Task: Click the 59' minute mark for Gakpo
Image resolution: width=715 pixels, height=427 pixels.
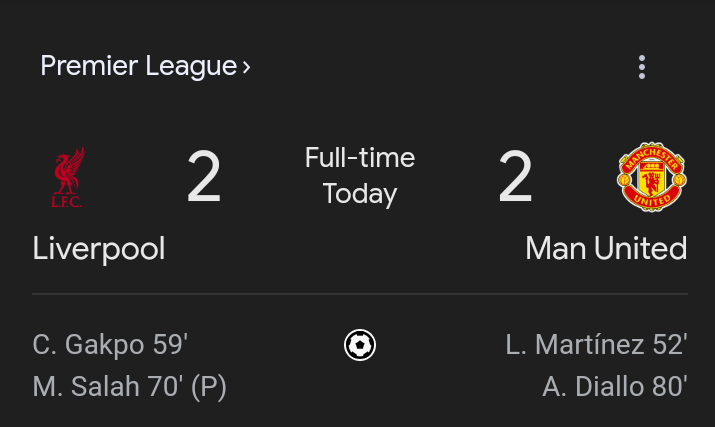Action: click(170, 345)
